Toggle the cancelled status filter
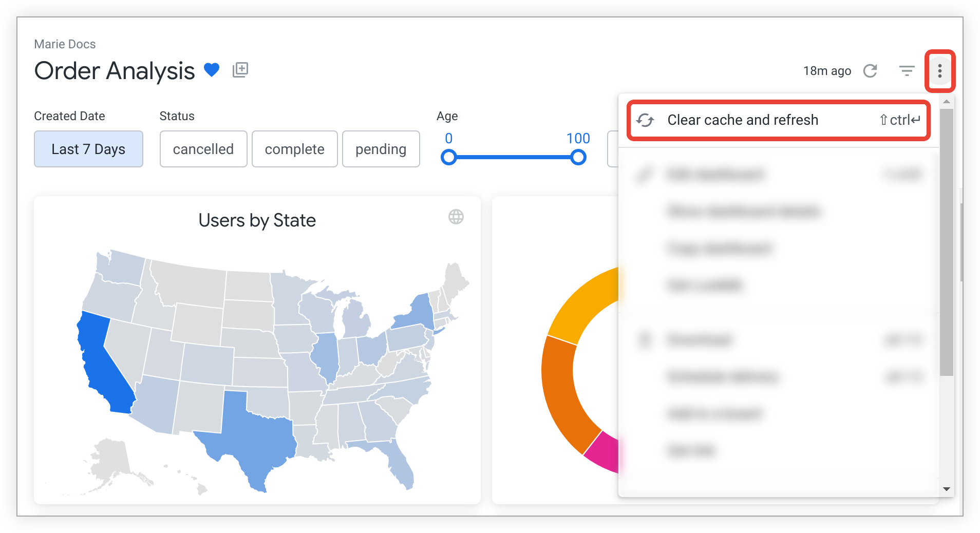Screen dimensions: 980x533 tap(203, 149)
